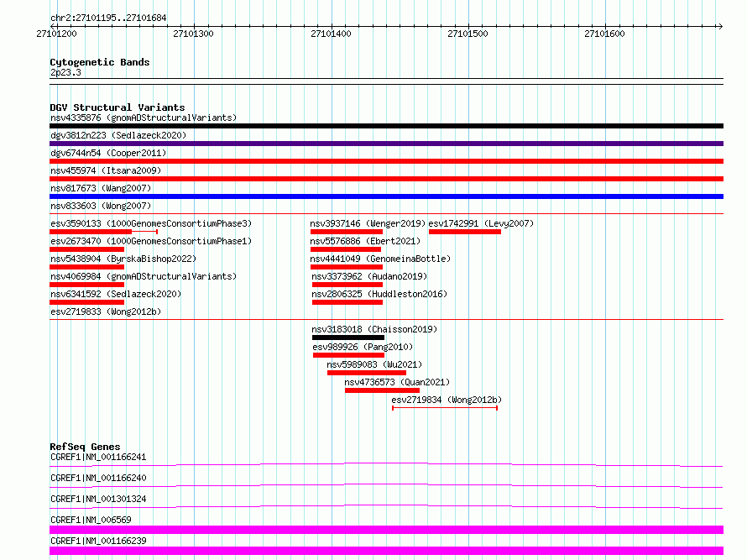Open CGREF1|NM_001166240 transcript
The width and height of the screenshot is (747, 560).
(x=98, y=478)
